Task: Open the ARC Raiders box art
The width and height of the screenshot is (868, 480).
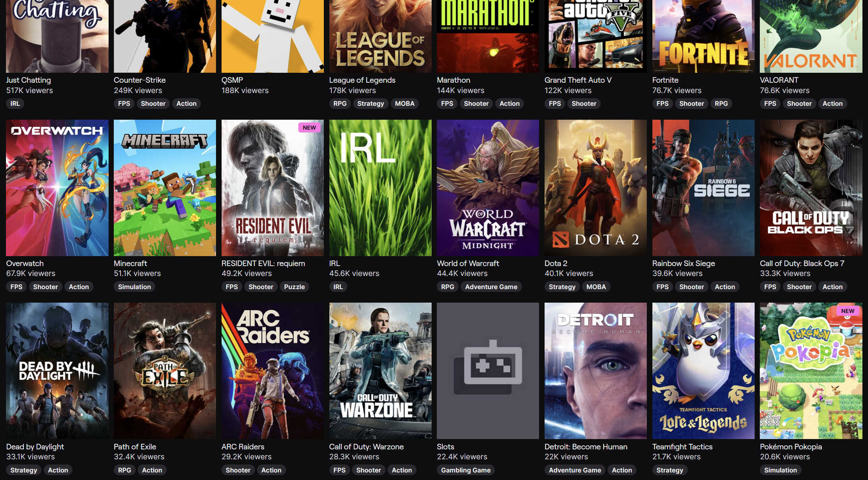Action: [272, 371]
